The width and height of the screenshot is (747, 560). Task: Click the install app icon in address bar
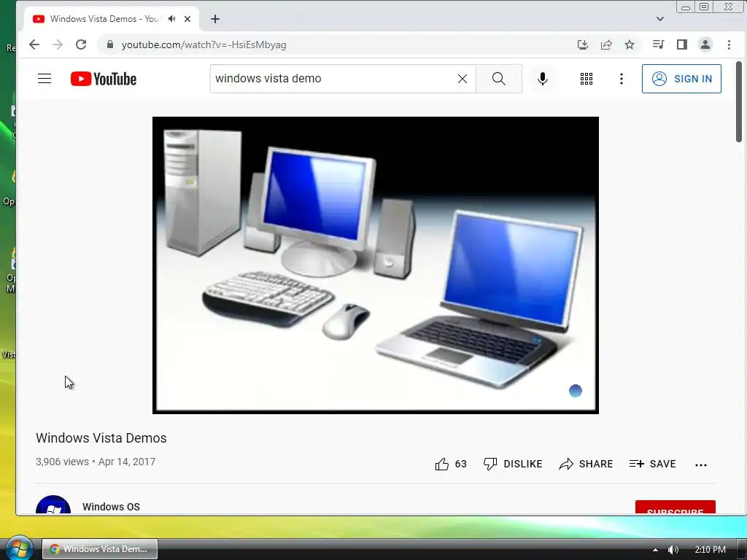pyautogui.click(x=583, y=44)
